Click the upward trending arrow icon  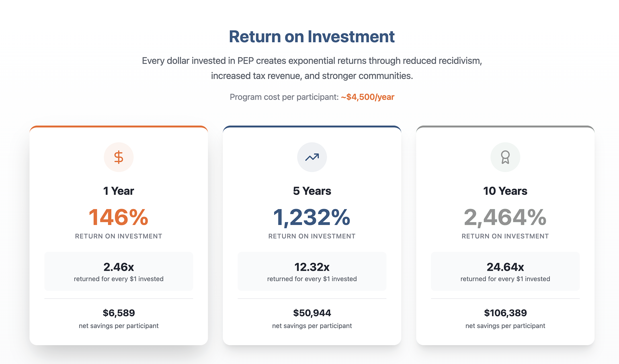click(x=312, y=157)
